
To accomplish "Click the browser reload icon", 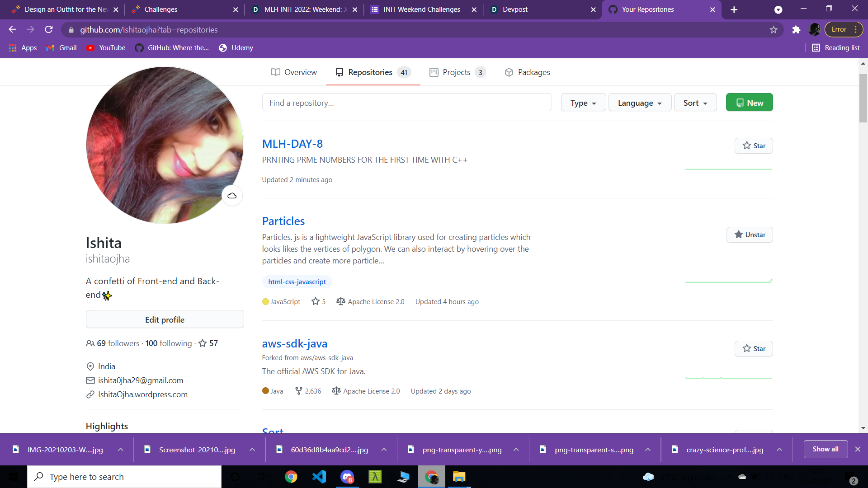I will click(x=49, y=30).
